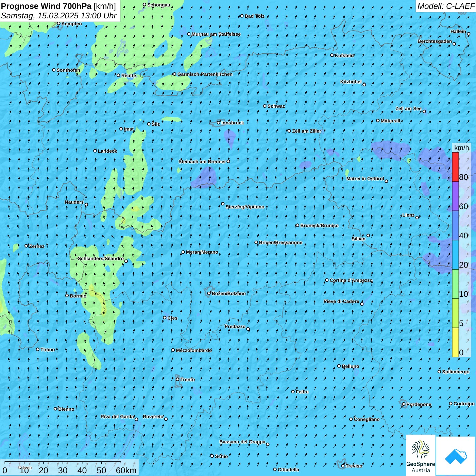Select the Murnau am Staffelsee label
Screen dimensions: 476x476
[x=216, y=34]
